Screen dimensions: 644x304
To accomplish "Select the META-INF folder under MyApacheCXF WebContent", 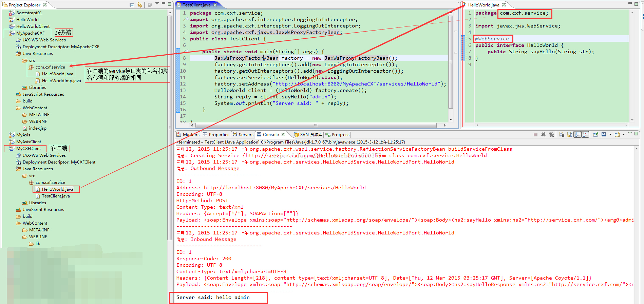I will [x=39, y=115].
